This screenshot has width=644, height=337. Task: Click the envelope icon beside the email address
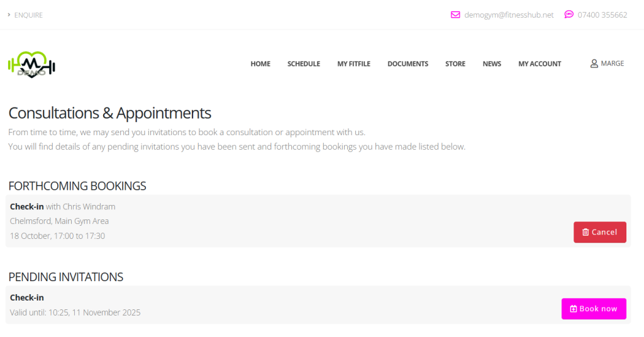point(455,15)
